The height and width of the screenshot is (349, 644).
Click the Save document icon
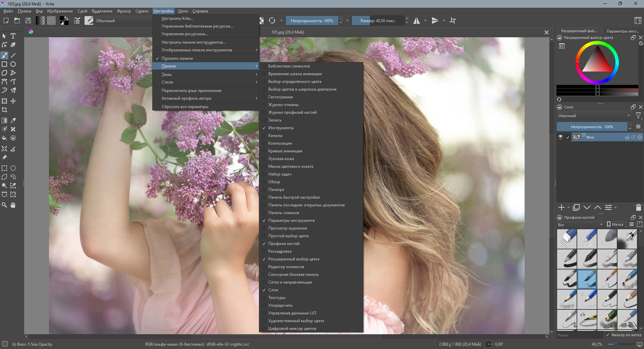28,20
